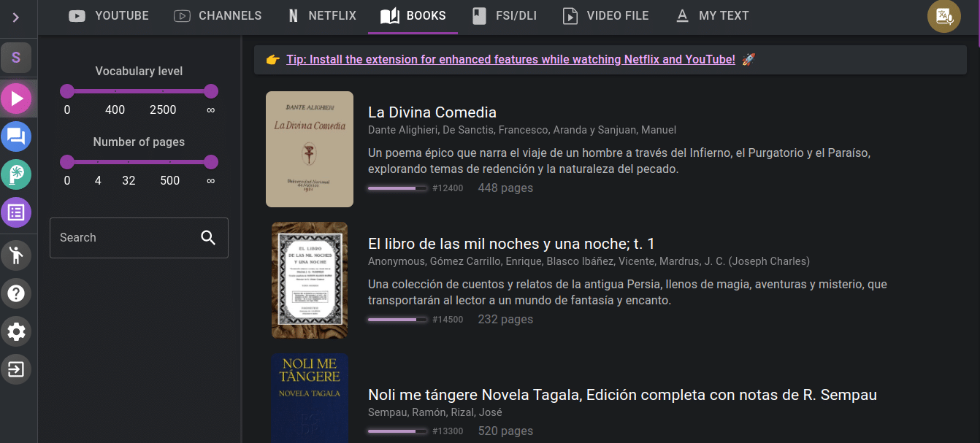This screenshot has width=980, height=443.
Task: Click the book Search input field
Action: 124,238
